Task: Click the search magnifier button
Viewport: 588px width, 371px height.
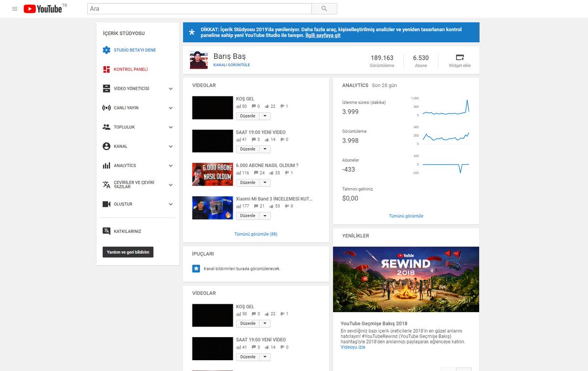Action: (x=324, y=8)
